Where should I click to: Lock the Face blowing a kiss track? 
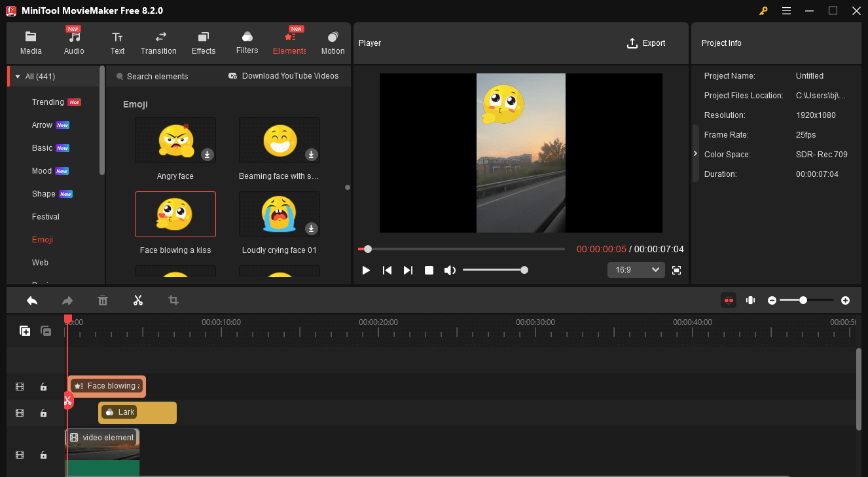pos(43,387)
